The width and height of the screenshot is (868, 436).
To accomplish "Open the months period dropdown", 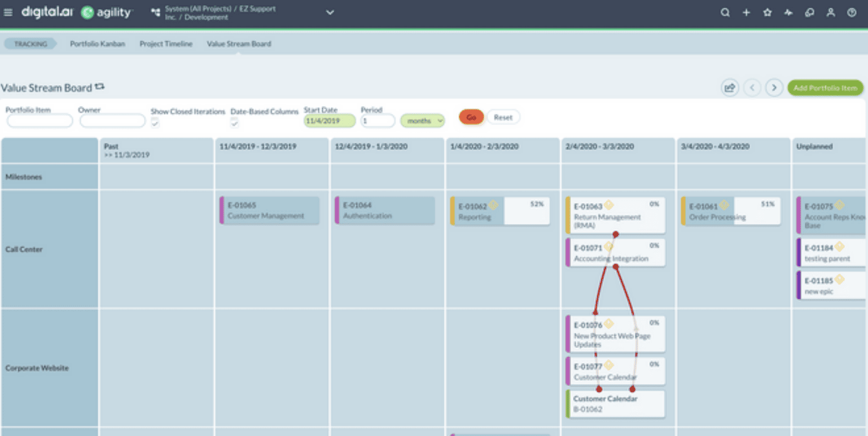I will (x=422, y=120).
